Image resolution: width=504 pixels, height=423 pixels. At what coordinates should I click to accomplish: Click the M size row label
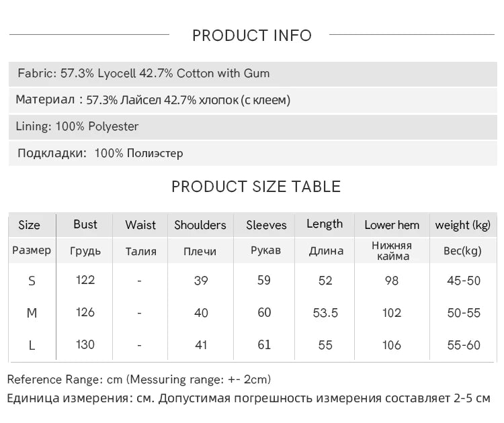(x=32, y=313)
